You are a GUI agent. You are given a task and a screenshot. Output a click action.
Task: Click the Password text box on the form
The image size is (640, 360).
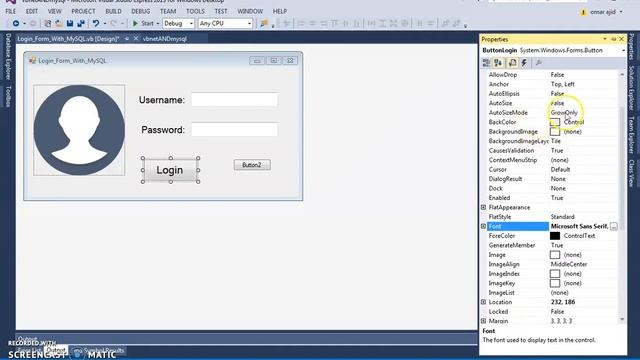[x=235, y=129]
